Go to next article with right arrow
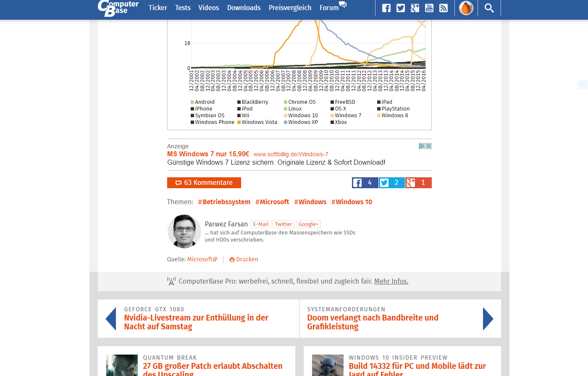This screenshot has width=588, height=376. pyautogui.click(x=488, y=319)
